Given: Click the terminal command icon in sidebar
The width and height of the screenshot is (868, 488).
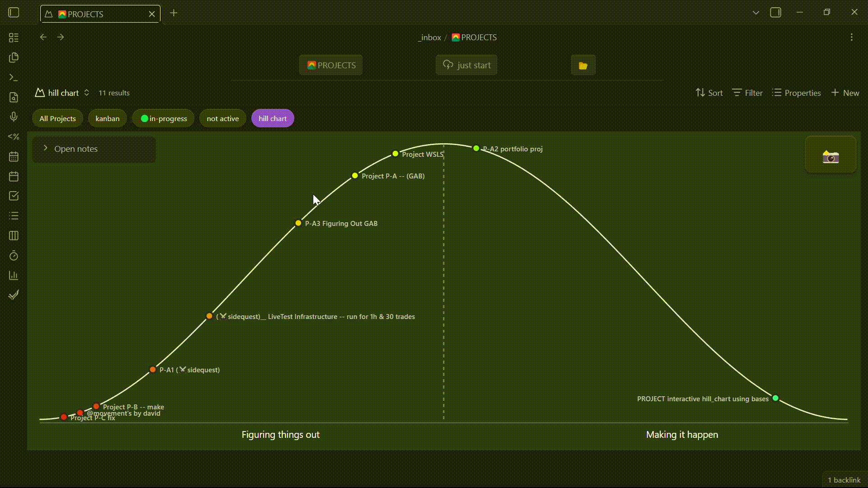Looking at the screenshot, I should click(x=14, y=78).
